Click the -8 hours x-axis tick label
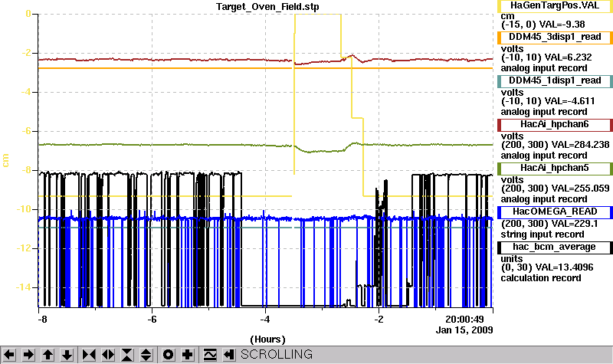 42,320
